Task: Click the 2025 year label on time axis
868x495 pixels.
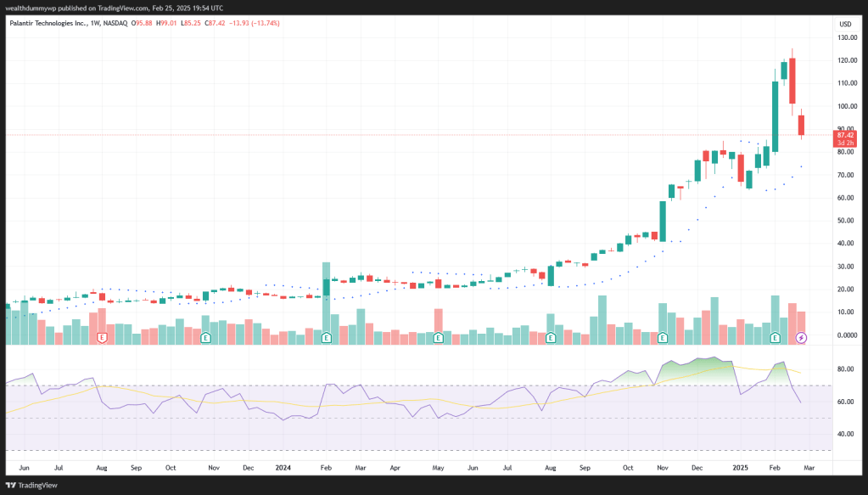Action: pyautogui.click(x=740, y=468)
